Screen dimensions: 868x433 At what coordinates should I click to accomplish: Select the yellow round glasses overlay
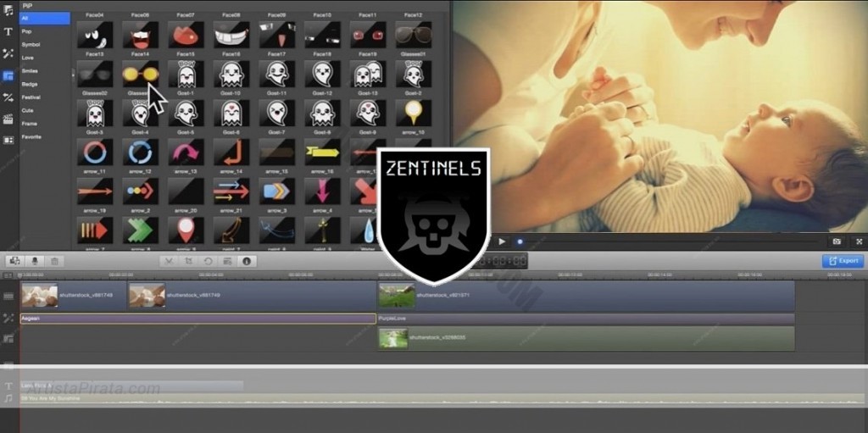(141, 75)
